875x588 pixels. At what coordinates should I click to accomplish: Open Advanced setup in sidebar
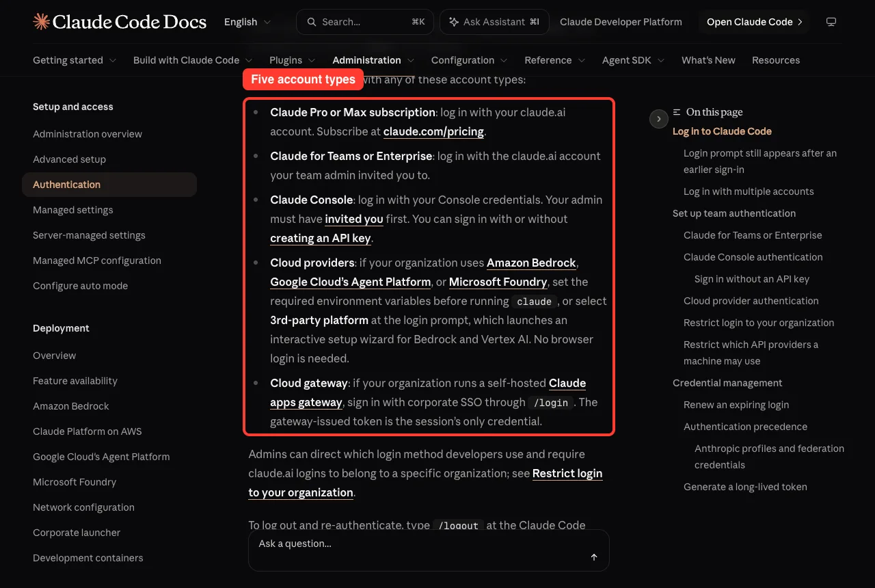click(x=69, y=159)
